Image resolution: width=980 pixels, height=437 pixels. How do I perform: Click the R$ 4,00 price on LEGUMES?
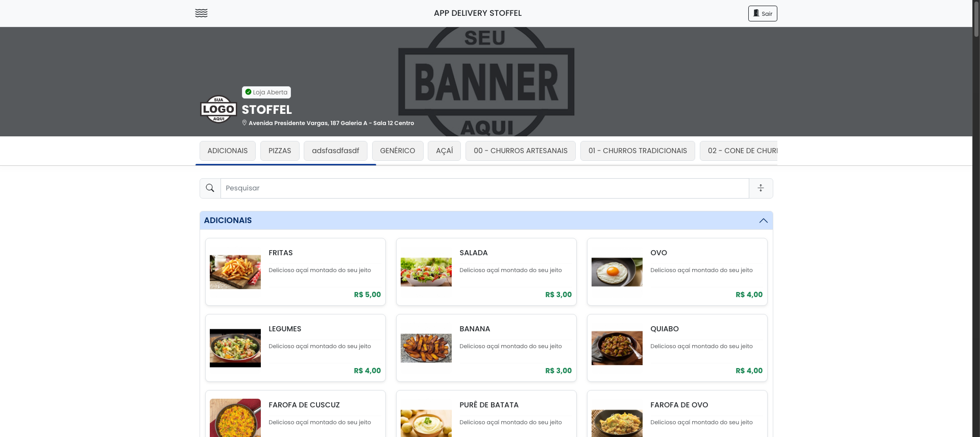pos(367,371)
